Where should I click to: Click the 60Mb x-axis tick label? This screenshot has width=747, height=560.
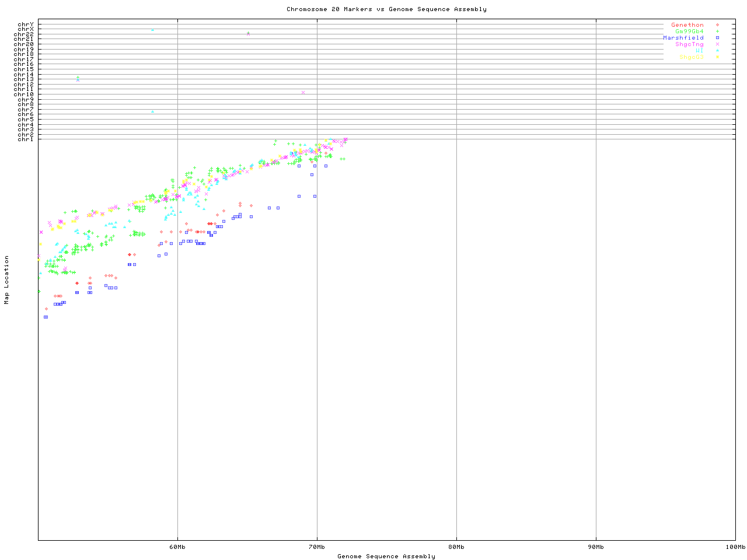177,547
